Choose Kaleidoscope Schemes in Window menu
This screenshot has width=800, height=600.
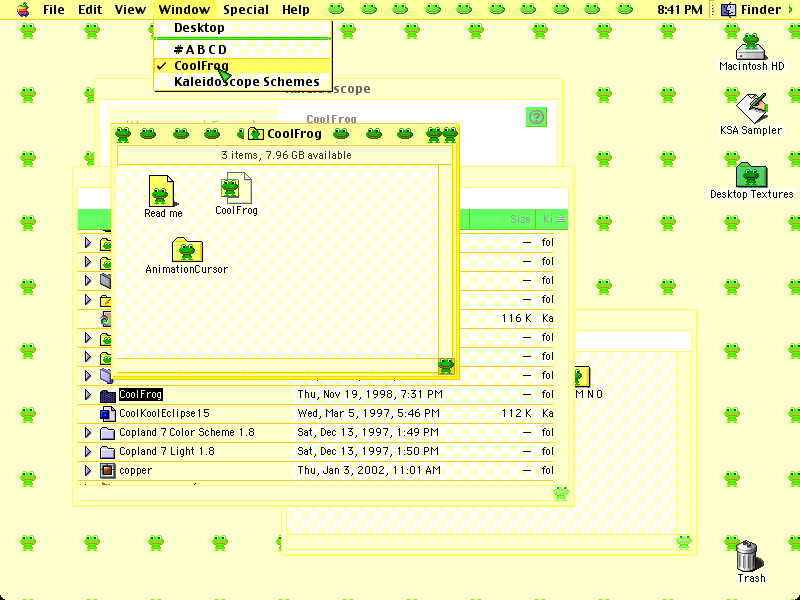[243, 82]
